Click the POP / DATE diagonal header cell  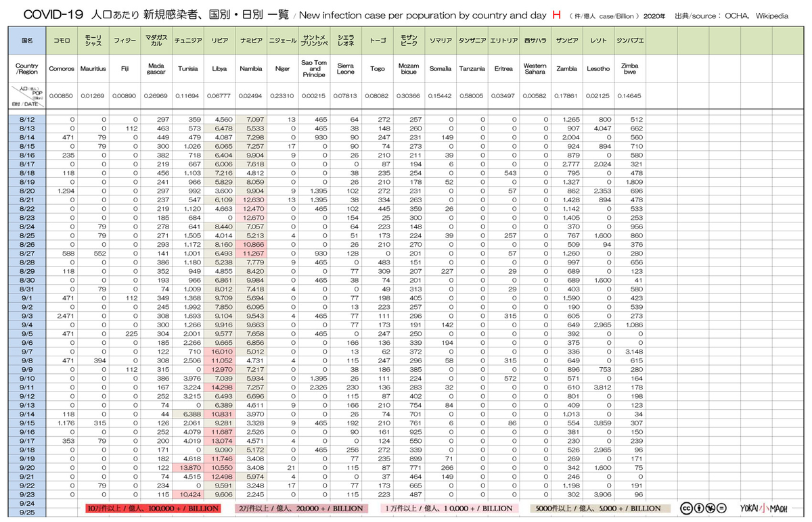28,96
